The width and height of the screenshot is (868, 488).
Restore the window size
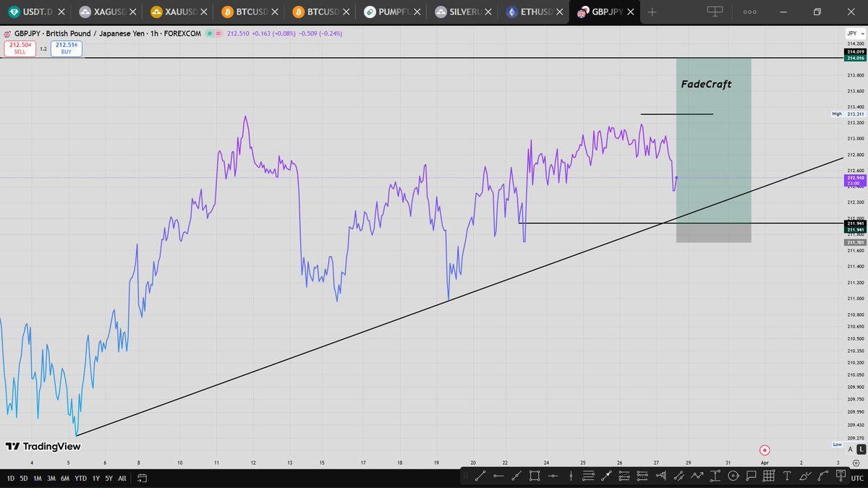click(817, 12)
